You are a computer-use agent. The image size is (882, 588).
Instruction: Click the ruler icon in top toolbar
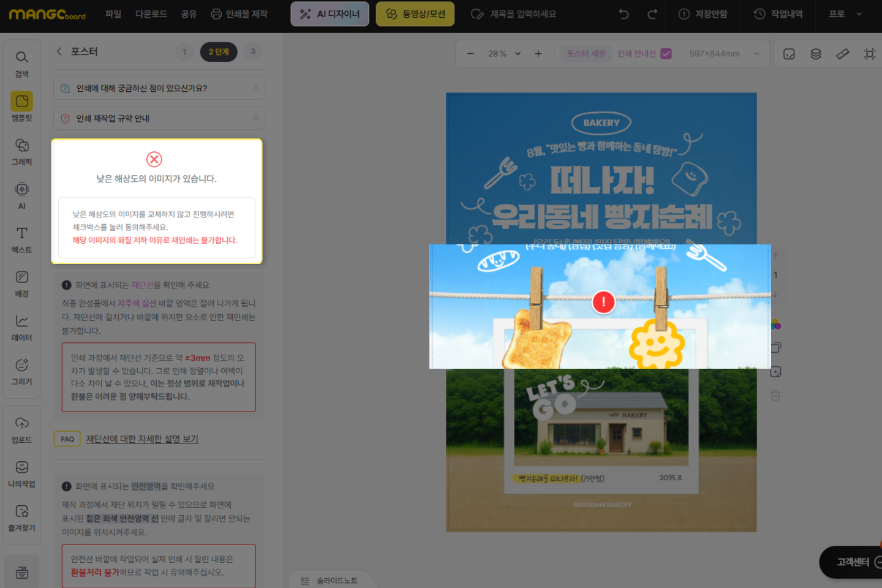(x=843, y=54)
